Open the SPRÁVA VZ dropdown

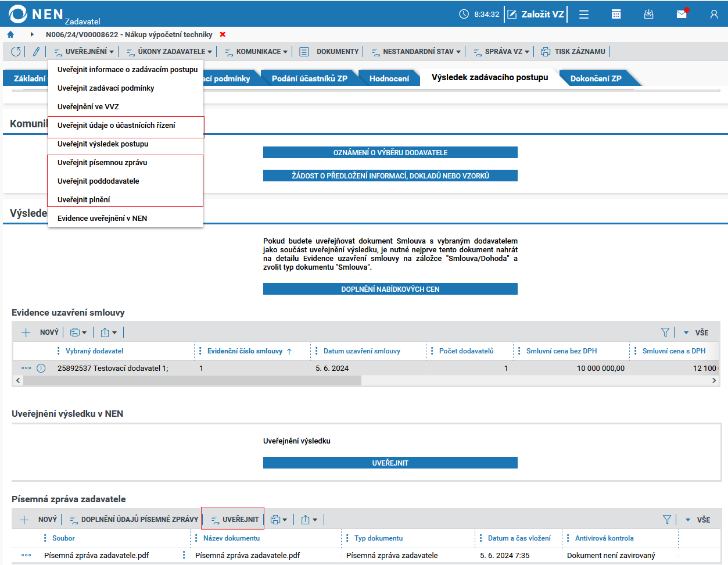point(501,52)
